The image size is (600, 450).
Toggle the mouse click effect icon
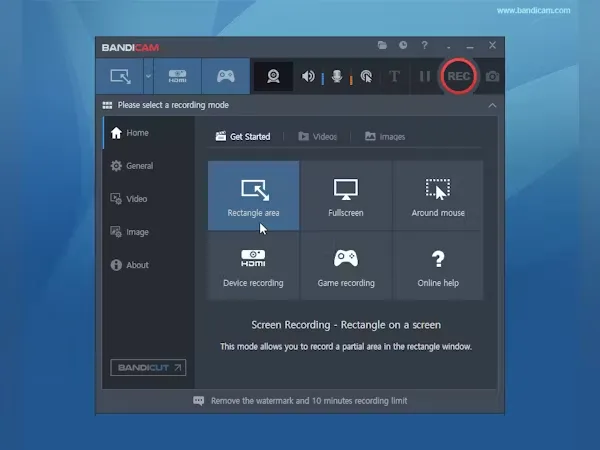[x=366, y=77]
